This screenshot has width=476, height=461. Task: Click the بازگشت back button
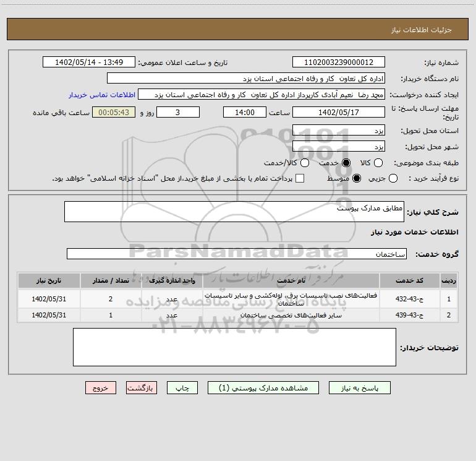(x=142, y=388)
